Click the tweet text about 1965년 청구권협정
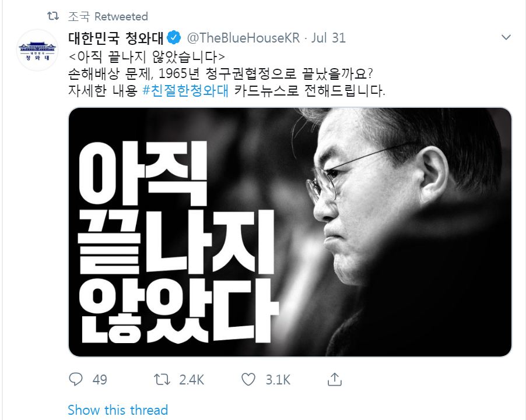This screenshot has height=420, width=526. [221, 73]
